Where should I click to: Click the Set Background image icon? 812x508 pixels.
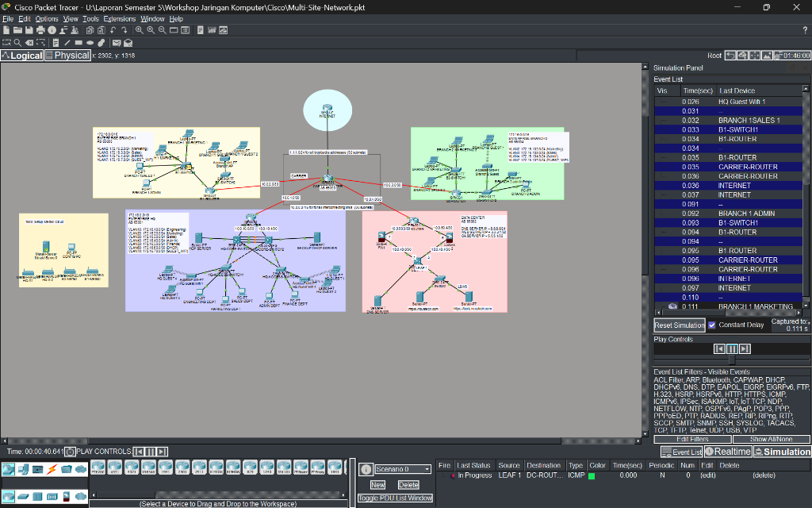pyautogui.click(x=768, y=56)
